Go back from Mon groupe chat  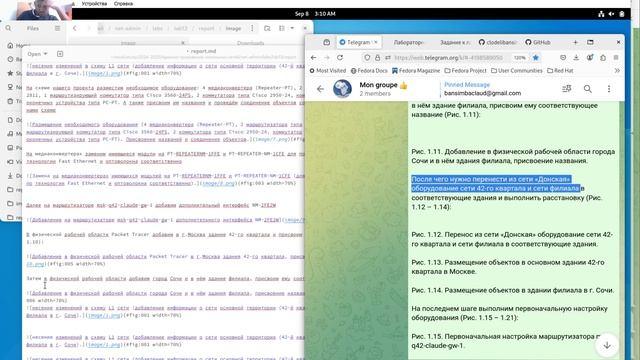(x=320, y=89)
